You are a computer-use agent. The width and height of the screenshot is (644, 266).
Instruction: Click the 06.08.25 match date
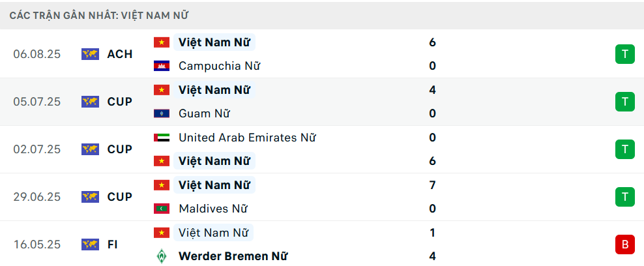click(37, 54)
